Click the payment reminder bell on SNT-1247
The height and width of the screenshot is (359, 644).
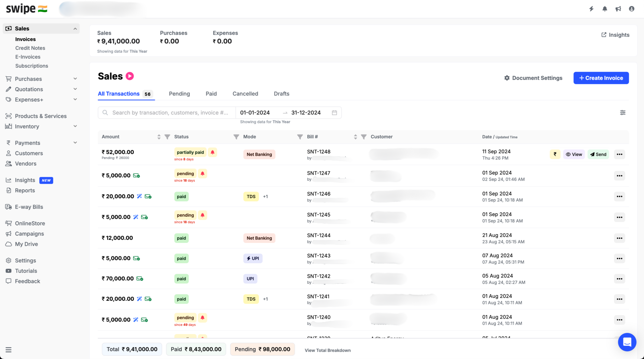click(203, 174)
